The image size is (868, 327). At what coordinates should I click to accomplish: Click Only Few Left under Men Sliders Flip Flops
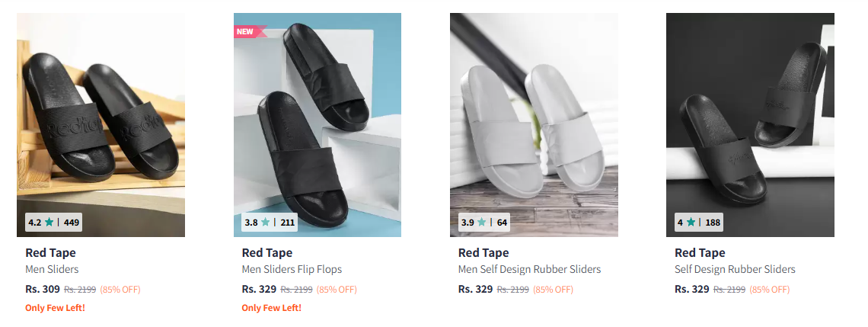(272, 308)
